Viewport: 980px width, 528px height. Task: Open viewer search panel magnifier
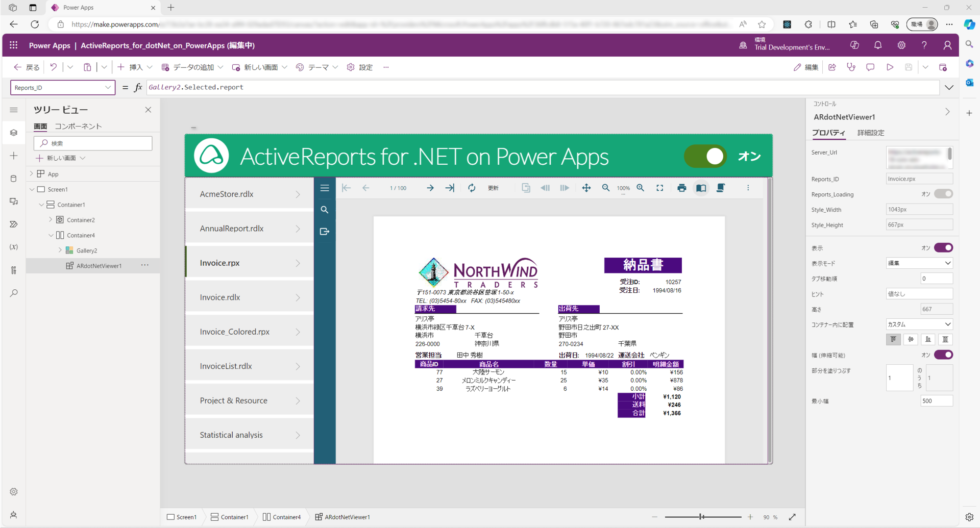point(325,210)
